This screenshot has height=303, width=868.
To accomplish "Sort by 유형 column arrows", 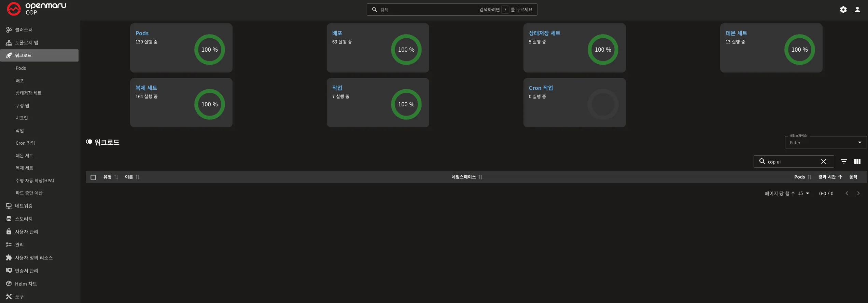I will point(116,177).
